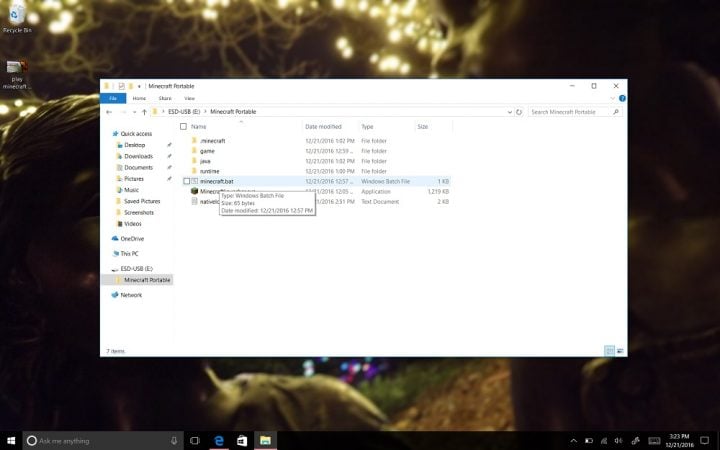Click Minecraft Portable breadcrumb in address bar

point(233,112)
